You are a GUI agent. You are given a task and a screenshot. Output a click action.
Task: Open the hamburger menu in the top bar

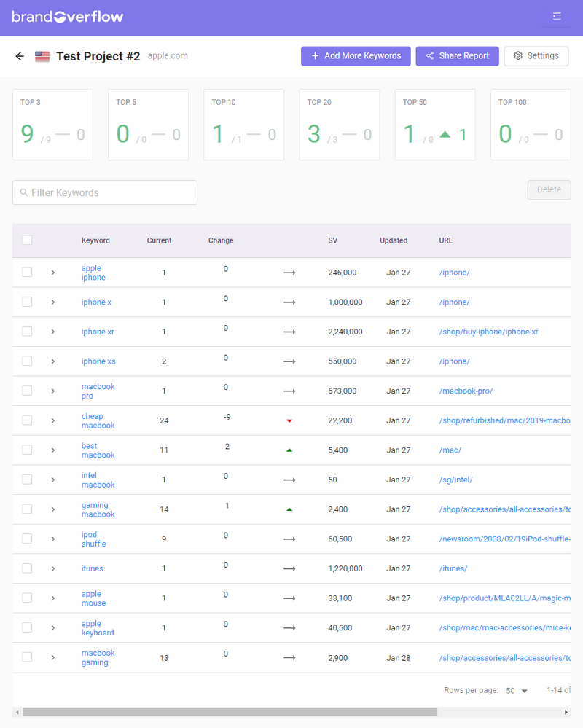pyautogui.click(x=557, y=16)
